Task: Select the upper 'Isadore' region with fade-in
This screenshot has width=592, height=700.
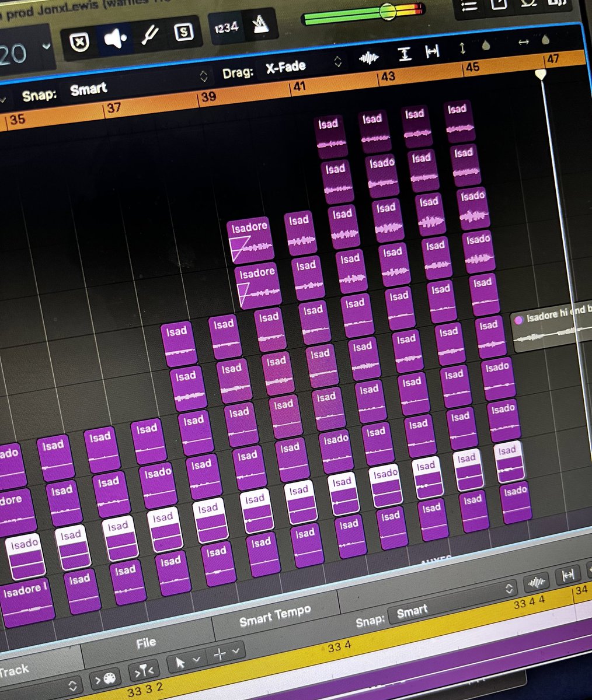Action: (250, 240)
